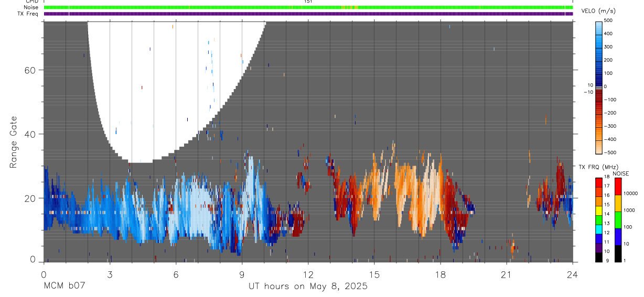
Task: Click x-axis tick label '6'
Action: tap(176, 274)
